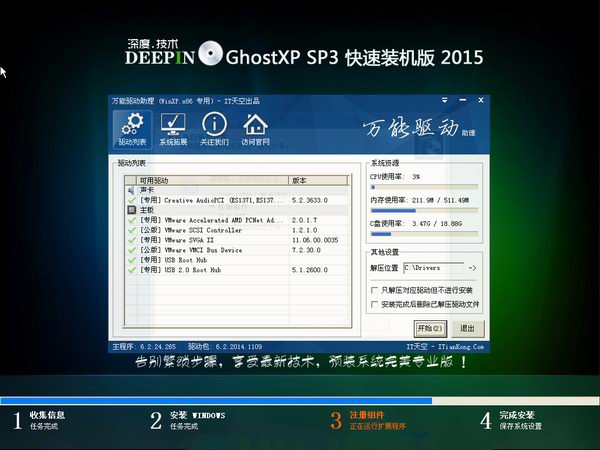Open the 驱动列表 driver list icon

click(131, 128)
